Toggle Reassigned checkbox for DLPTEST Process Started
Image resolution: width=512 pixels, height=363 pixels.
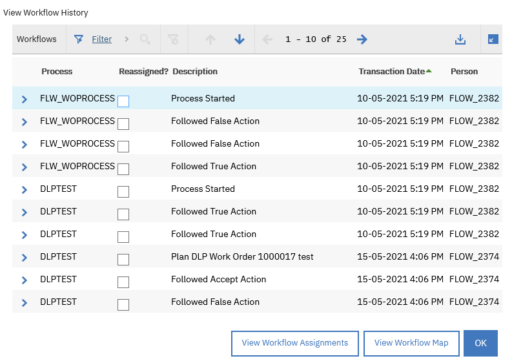tap(123, 192)
